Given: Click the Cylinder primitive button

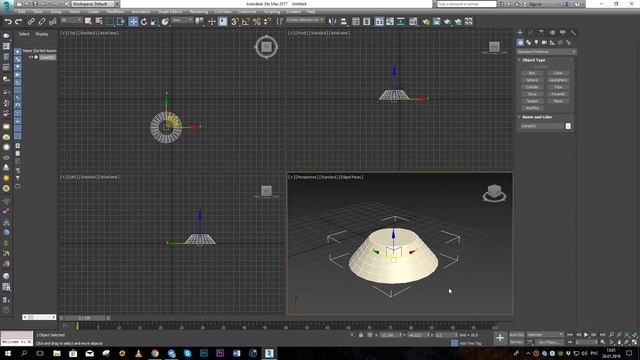Looking at the screenshot, I should (x=532, y=87).
